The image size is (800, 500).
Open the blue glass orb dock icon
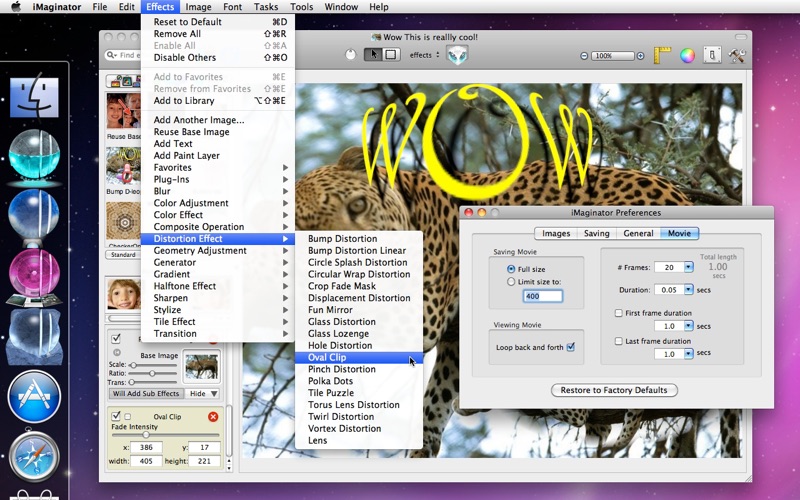(x=34, y=217)
